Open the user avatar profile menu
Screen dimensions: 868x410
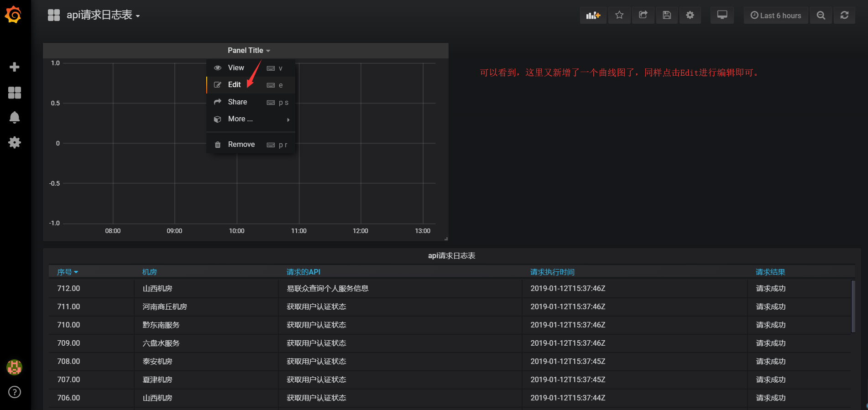15,367
